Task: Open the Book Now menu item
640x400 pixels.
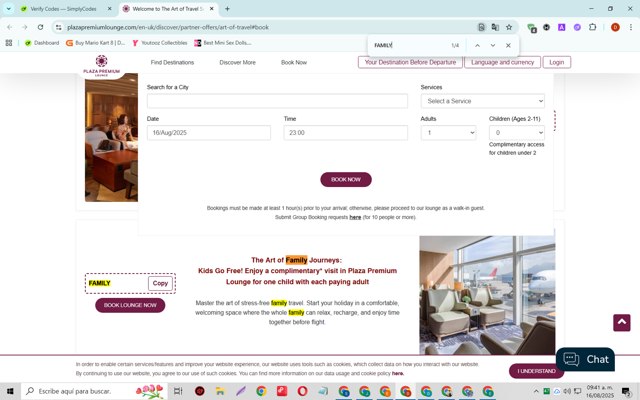Action: (x=294, y=62)
